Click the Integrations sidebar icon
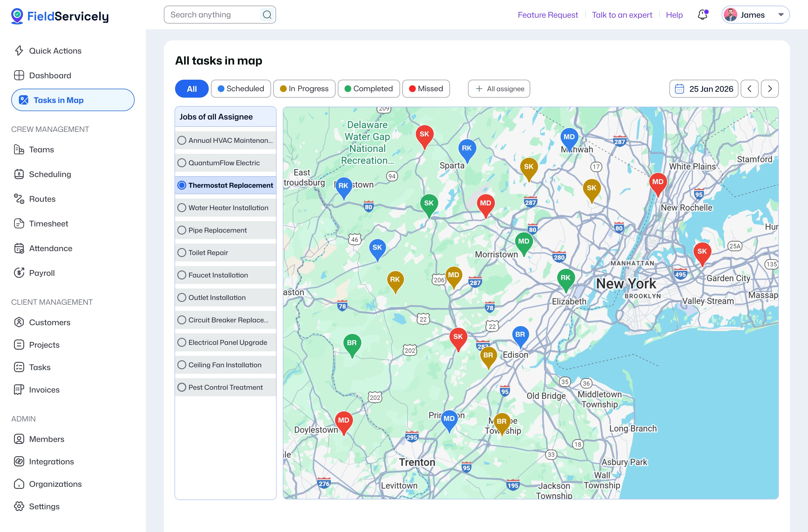This screenshot has height=532, width=808. click(19, 461)
